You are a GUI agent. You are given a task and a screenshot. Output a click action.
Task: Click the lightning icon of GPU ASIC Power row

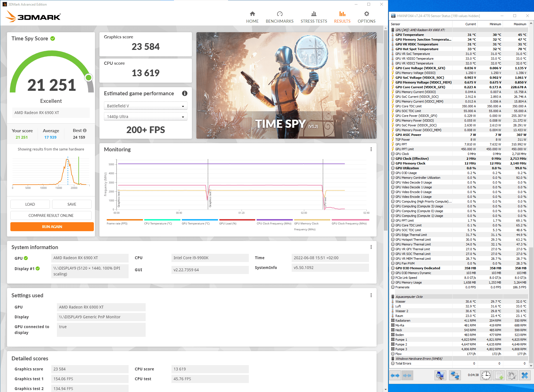393,135
